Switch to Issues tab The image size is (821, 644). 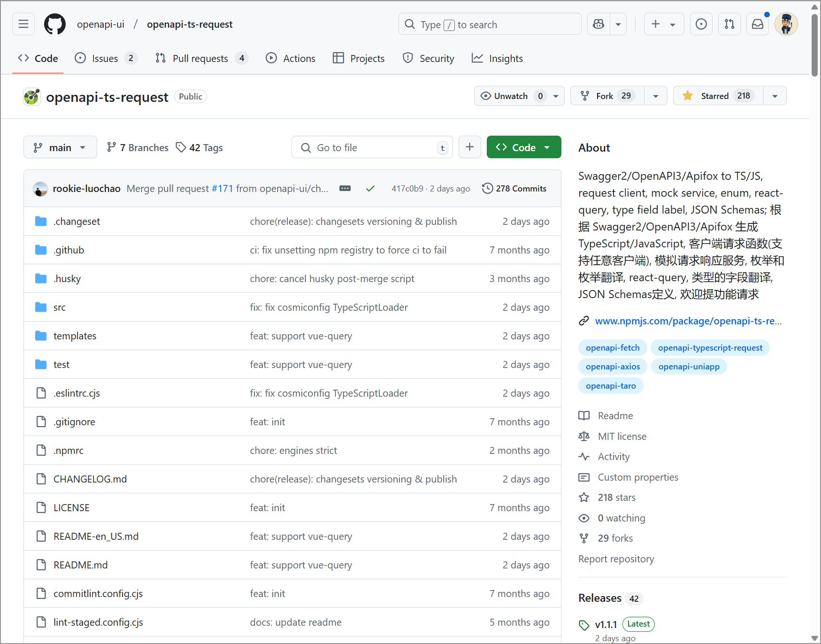coord(106,58)
